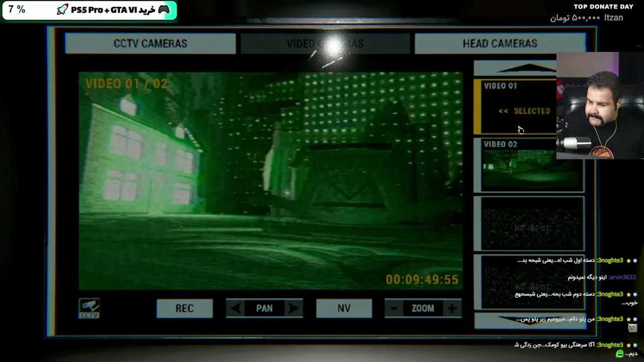Click the CCTV camera icon
The image size is (644, 362).
point(89,308)
